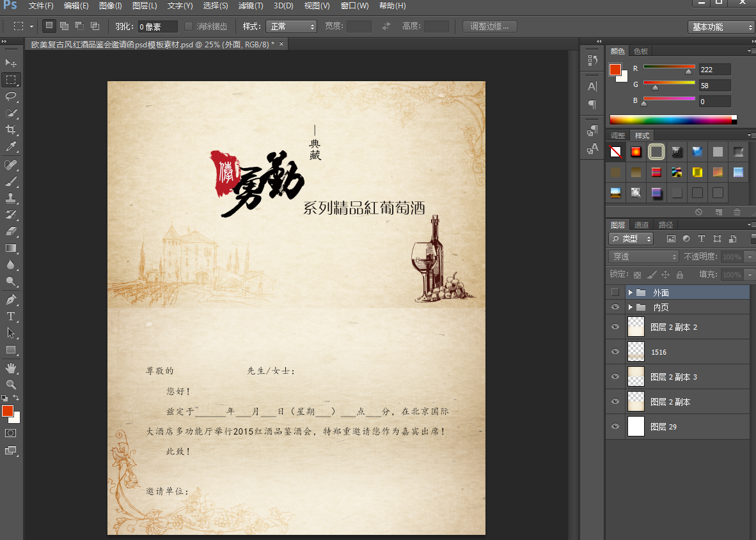Viewport: 756px width, 540px height.
Task: Click Intersect with selection mode icon
Action: [95, 26]
